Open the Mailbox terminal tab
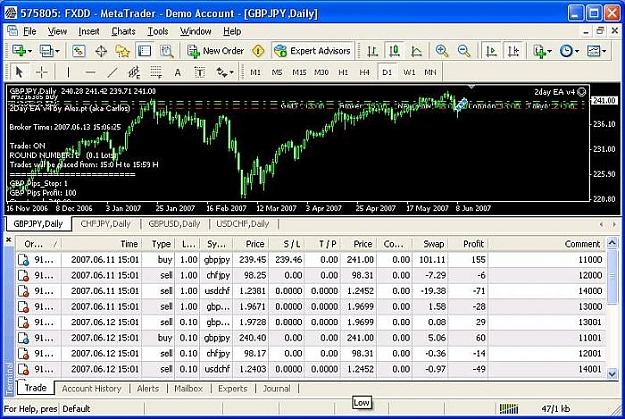 click(x=189, y=388)
